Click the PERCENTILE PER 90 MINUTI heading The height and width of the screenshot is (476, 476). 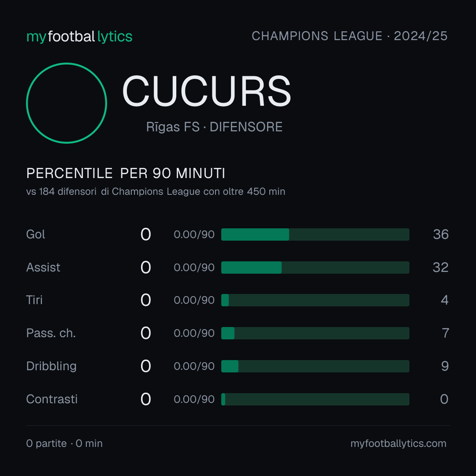[x=126, y=173]
